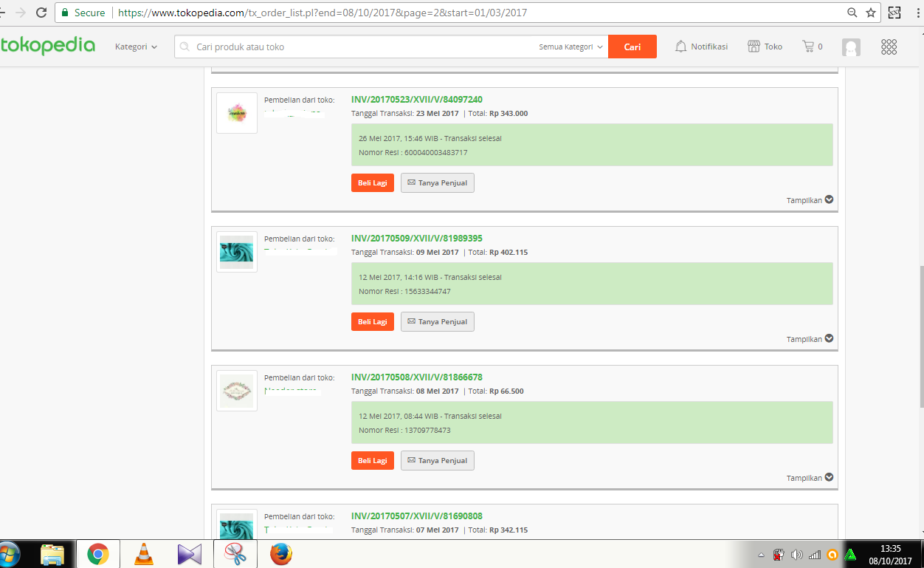924x568 pixels.
Task: Launch Firefox from the taskbar
Action: pos(281,554)
